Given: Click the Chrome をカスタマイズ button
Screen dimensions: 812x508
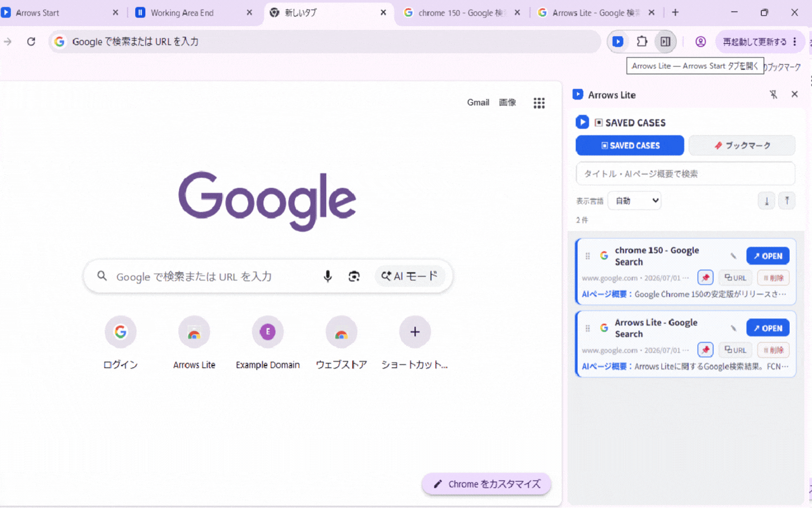Looking at the screenshot, I should [487, 484].
